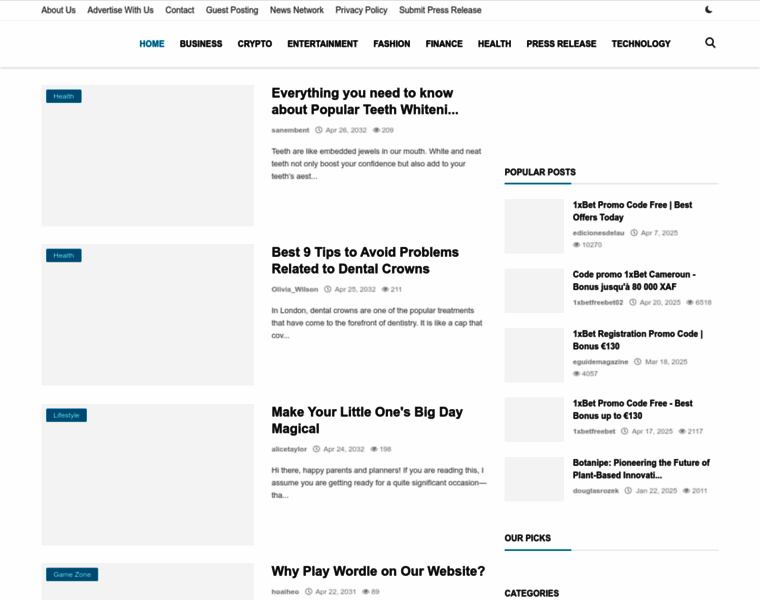The height and width of the screenshot is (600, 760).
Task: Open the Contact link
Action: (x=179, y=10)
